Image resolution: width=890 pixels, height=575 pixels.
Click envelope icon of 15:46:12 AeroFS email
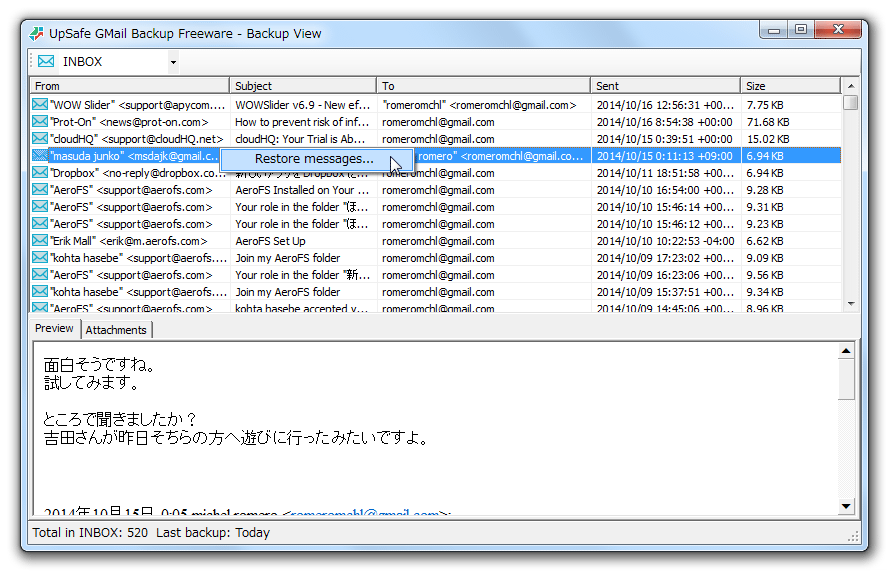pyautogui.click(x=40, y=223)
